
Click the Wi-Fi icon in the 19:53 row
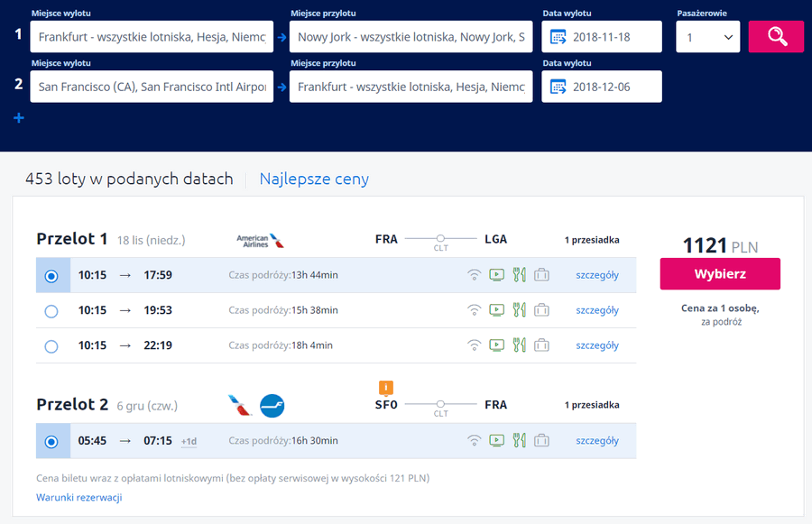(474, 310)
